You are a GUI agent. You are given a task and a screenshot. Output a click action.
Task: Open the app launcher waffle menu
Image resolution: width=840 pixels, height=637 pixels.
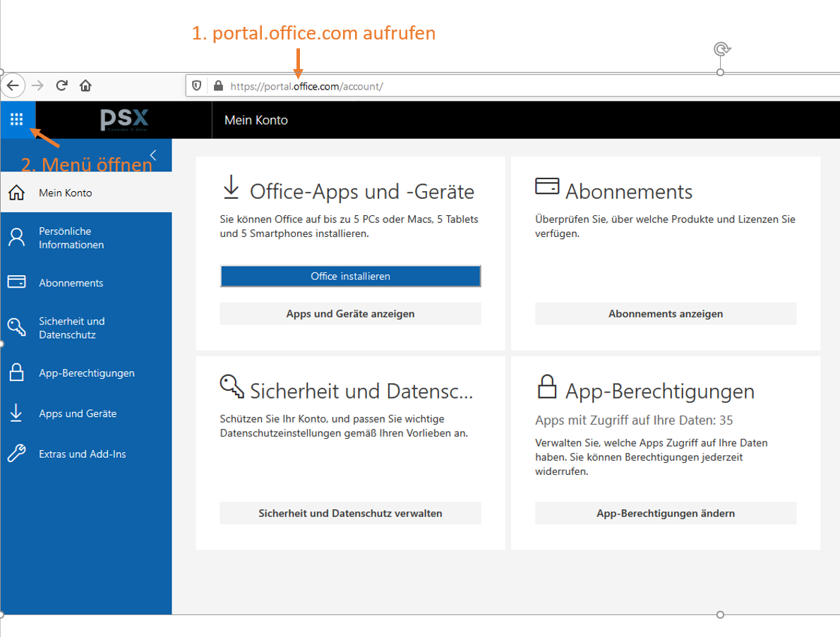[x=17, y=120]
